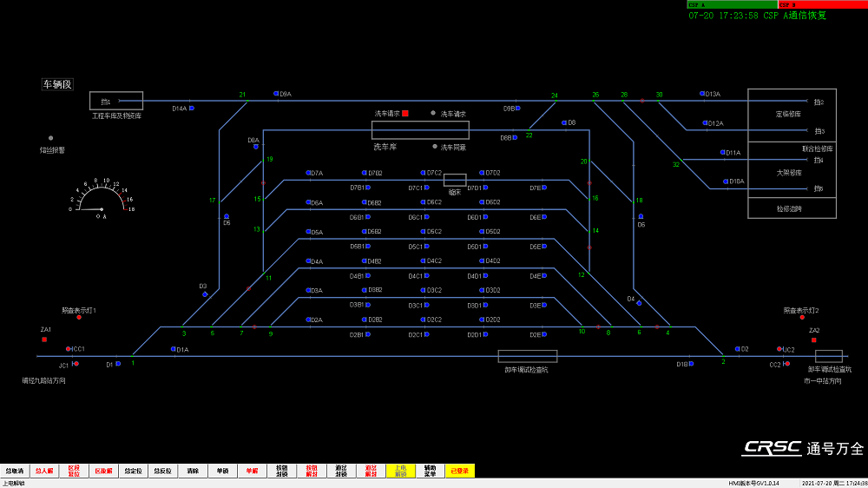Click the red ZA1 button

pos(44,340)
